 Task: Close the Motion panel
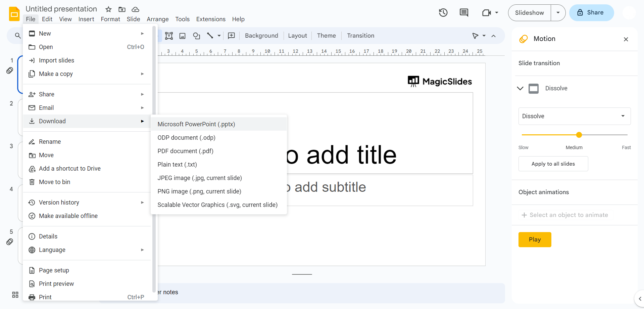pyautogui.click(x=626, y=39)
